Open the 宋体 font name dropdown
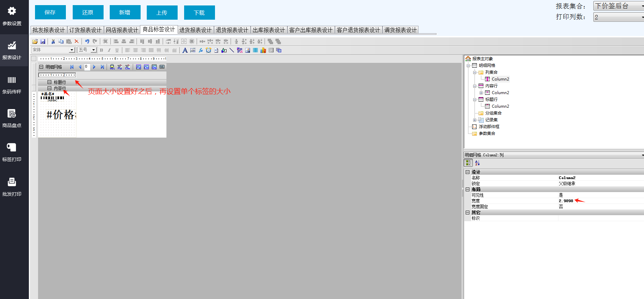The height and width of the screenshot is (299, 644). click(x=72, y=50)
